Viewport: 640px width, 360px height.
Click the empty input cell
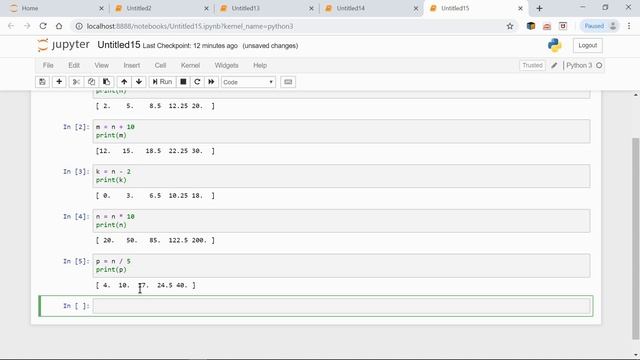(x=341, y=306)
